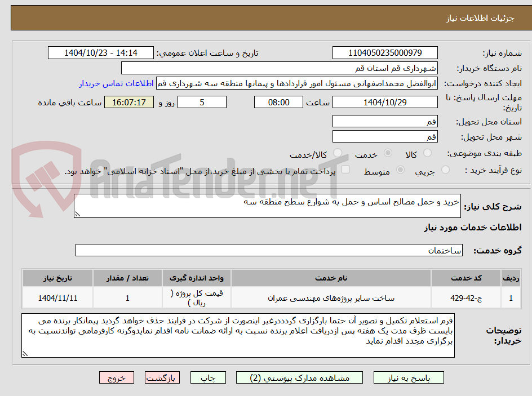The image size is (532, 396).
Task: Click the تعداد / مقدار column header
Action: (x=127, y=278)
